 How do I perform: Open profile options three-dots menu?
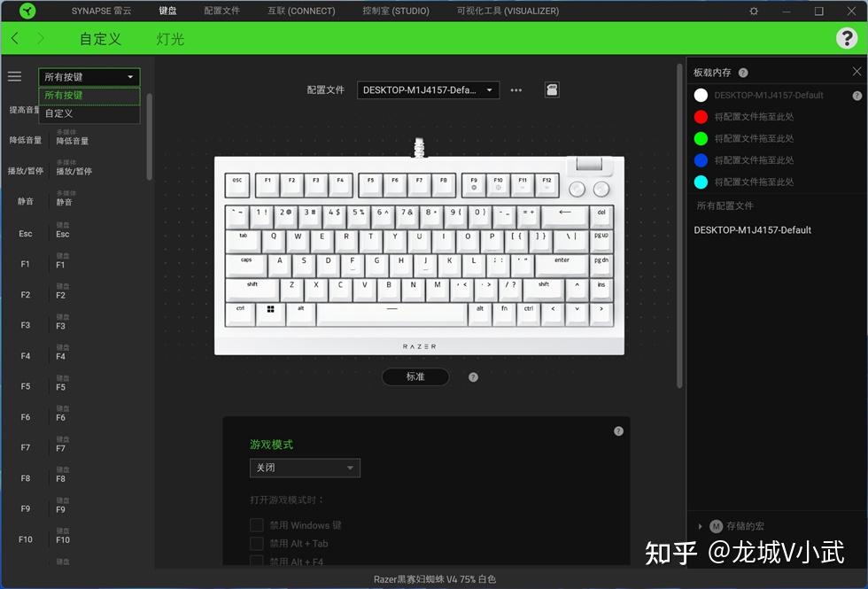point(515,89)
